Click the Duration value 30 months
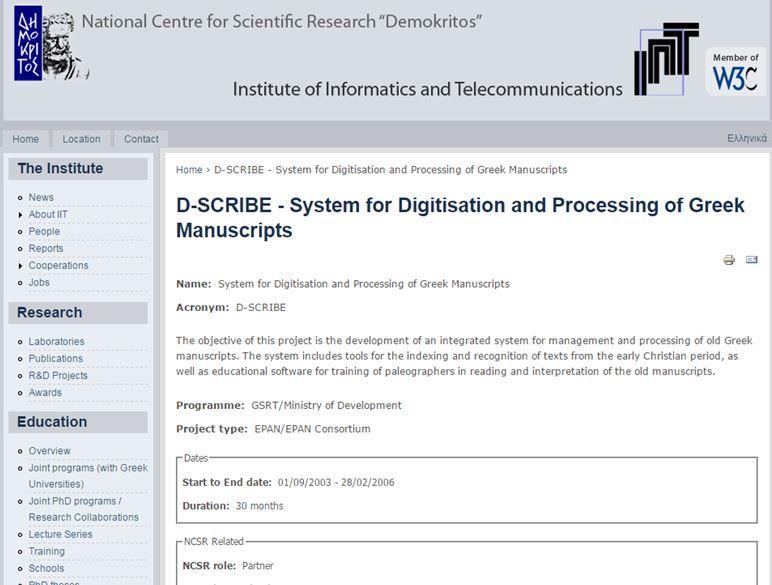This screenshot has width=772, height=585. tap(259, 506)
